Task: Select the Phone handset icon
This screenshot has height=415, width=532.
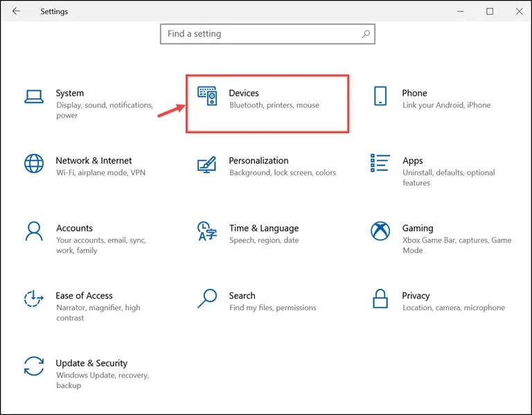Action: pos(380,96)
